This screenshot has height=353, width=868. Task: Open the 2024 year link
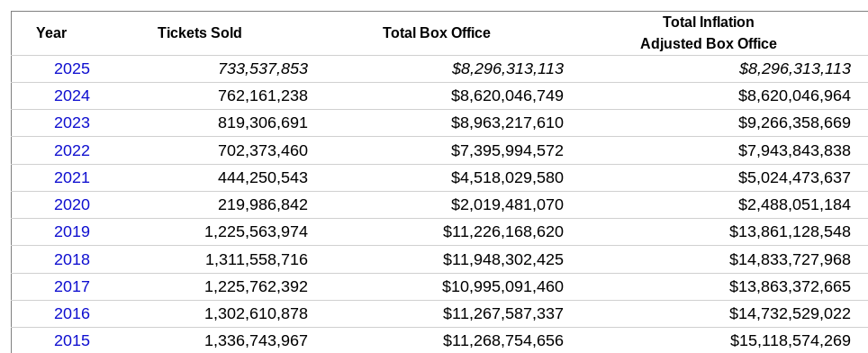point(71,95)
